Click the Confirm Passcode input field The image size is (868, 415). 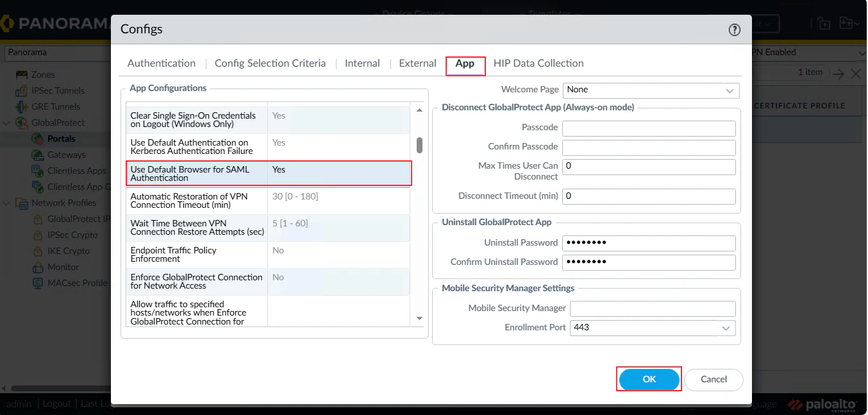[649, 148]
